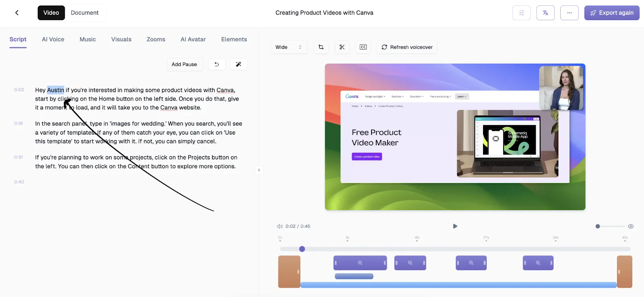Viewport: 644px width, 297px height.
Task: Click 'Create a product video' button in preview
Action: [367, 157]
